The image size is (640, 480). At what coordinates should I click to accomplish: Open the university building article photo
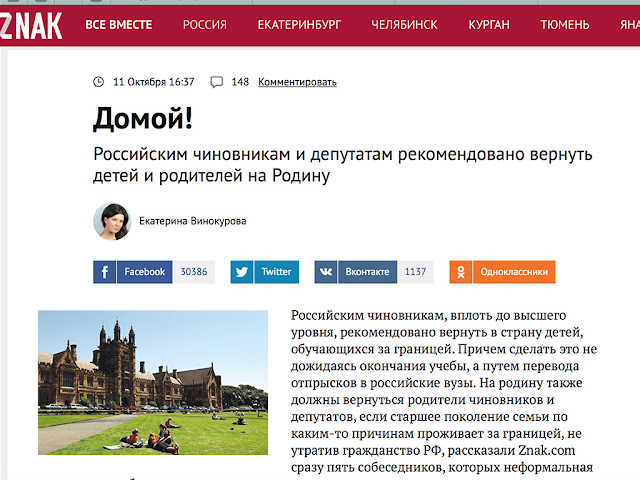tap(153, 382)
